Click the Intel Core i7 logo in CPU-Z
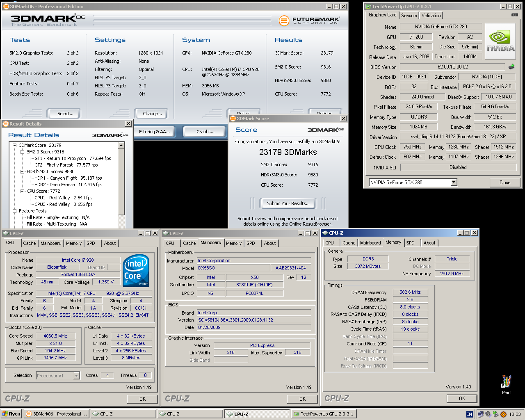Image resolution: width=525 pixels, height=420 pixels. 136,271
